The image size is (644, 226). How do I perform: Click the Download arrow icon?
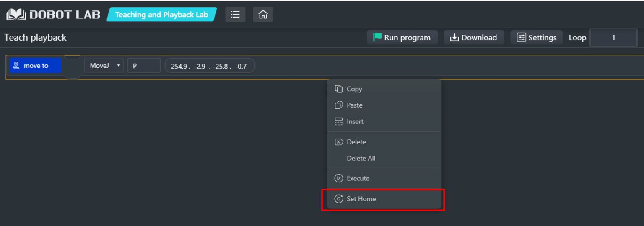tap(454, 38)
